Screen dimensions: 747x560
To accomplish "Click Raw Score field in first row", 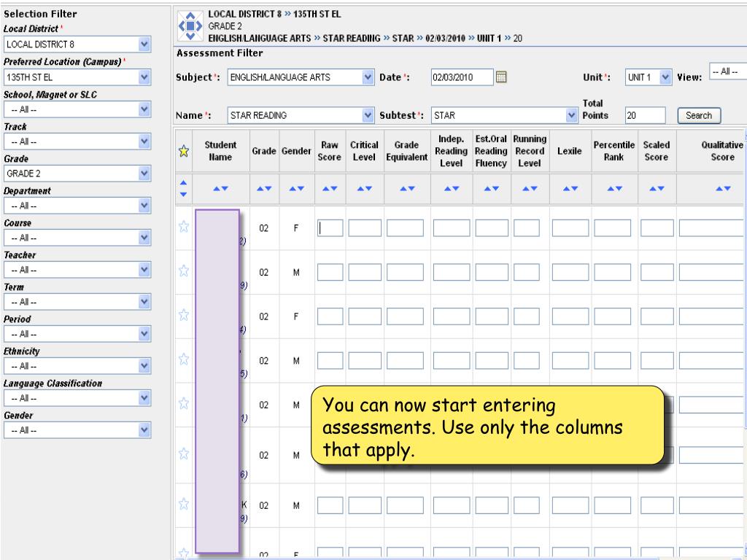I will click(x=330, y=228).
